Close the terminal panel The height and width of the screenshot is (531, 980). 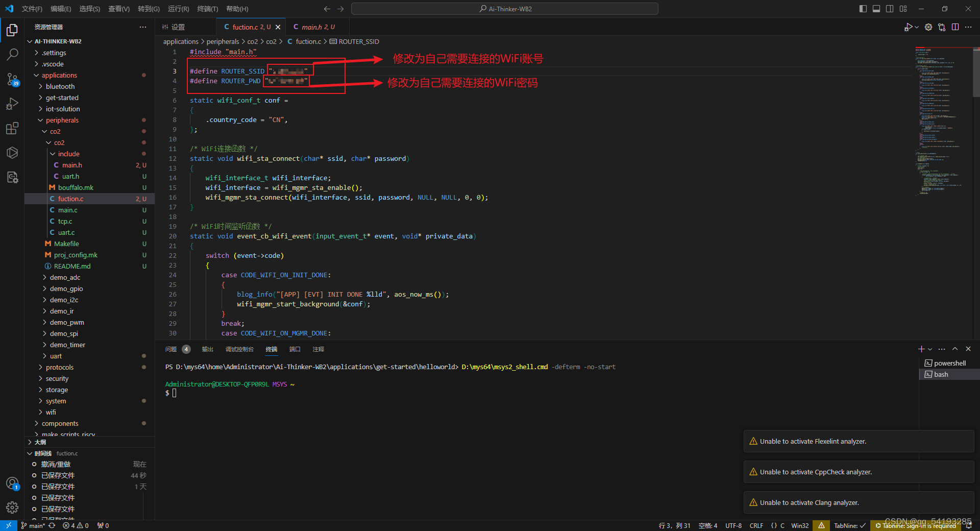(968, 349)
